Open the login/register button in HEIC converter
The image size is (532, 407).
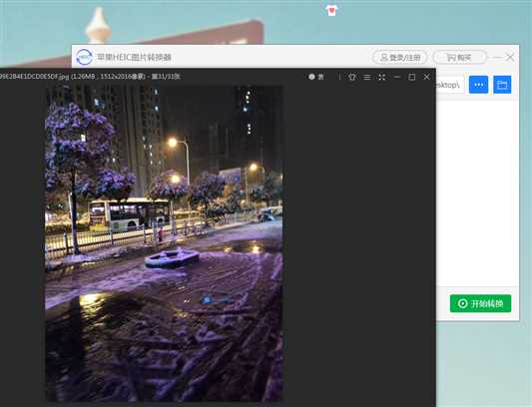coord(400,57)
